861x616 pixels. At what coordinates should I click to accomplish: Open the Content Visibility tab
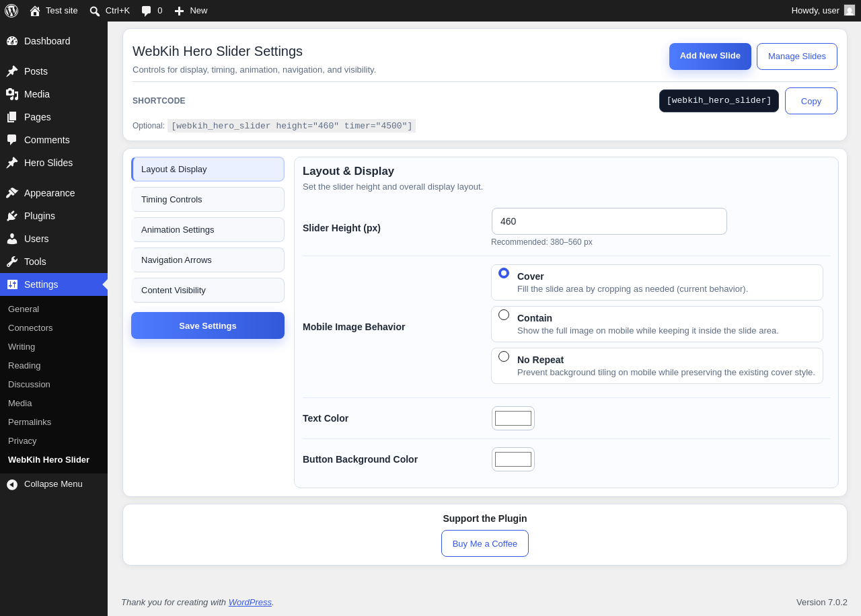point(208,291)
